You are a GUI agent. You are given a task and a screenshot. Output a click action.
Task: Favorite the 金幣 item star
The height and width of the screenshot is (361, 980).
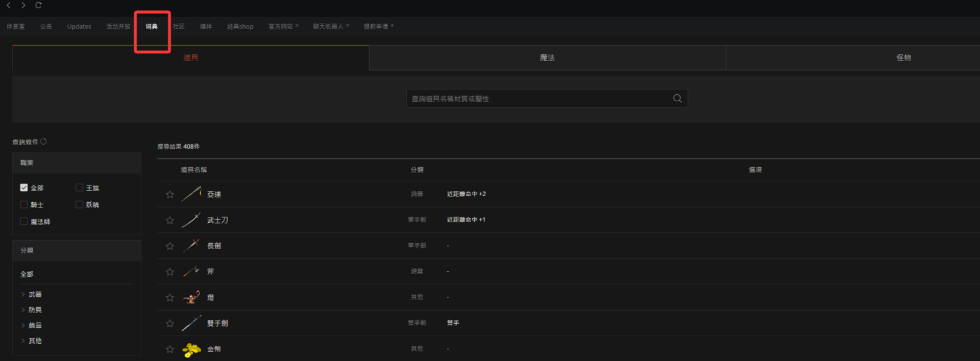[x=170, y=349]
